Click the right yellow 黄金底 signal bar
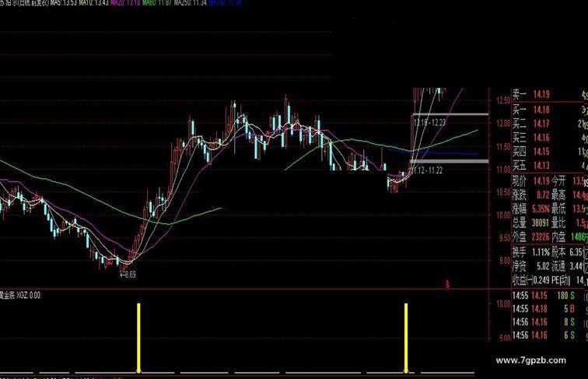Viewport: 588px width, 379px height. click(x=406, y=338)
